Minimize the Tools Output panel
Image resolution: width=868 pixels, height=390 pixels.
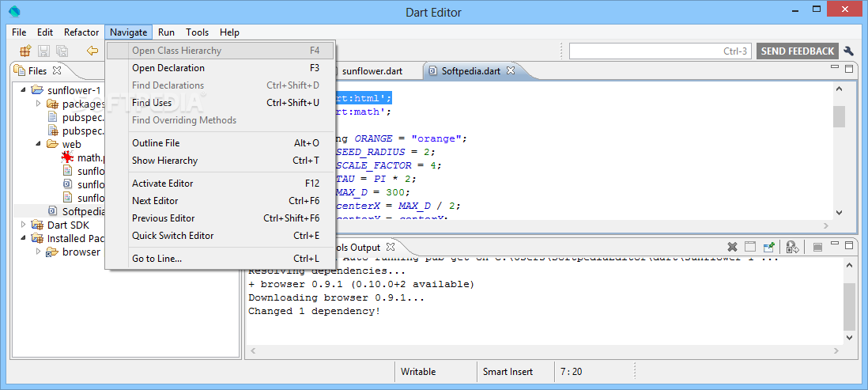coord(836,244)
